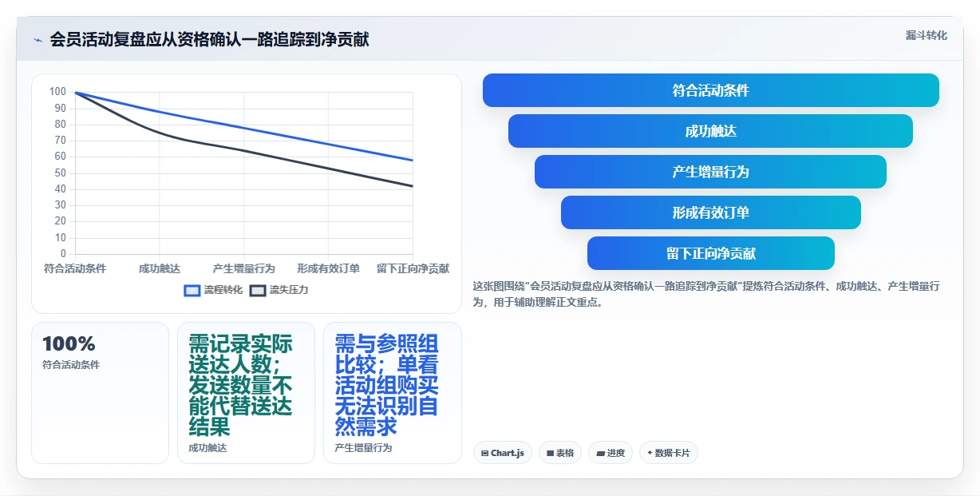Click the 进度 tag chip
The height and width of the screenshot is (496, 980).
pos(611,453)
